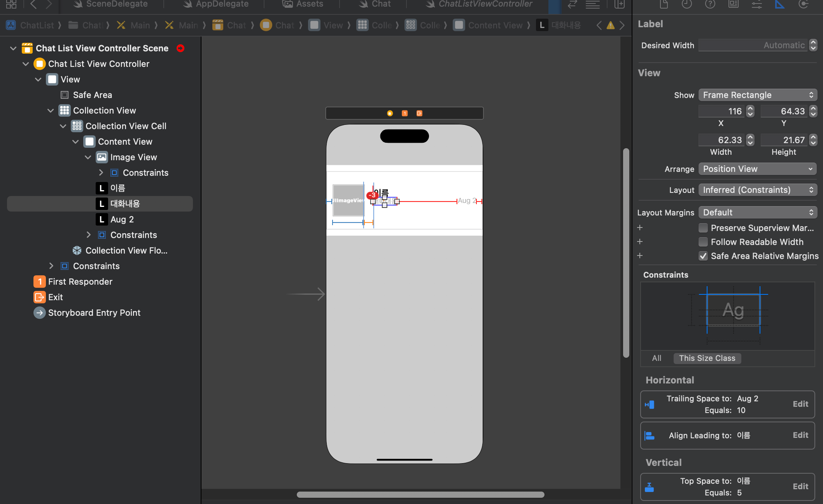This screenshot has height=504, width=823.
Task: Enable Follow Readable Width checkbox
Action: 703,242
